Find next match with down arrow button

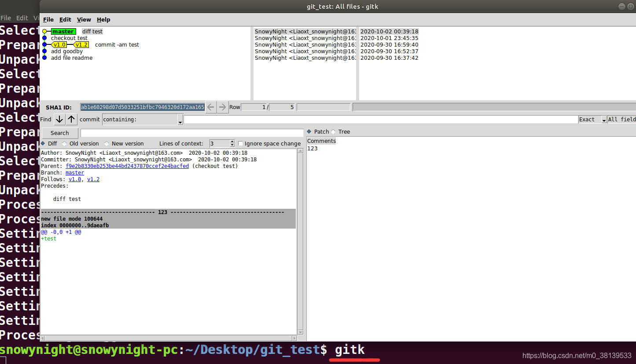[x=59, y=119]
